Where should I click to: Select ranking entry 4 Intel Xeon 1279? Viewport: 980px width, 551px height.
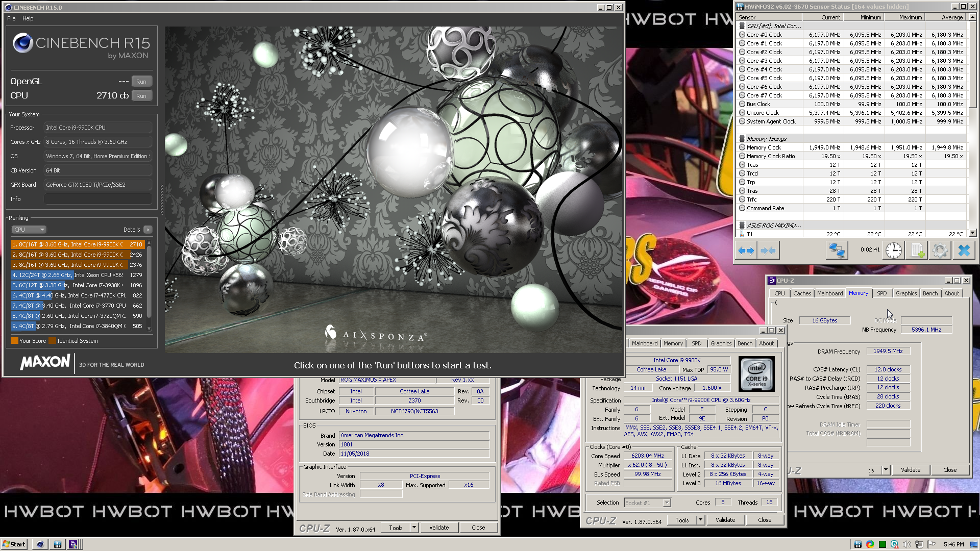click(x=78, y=275)
